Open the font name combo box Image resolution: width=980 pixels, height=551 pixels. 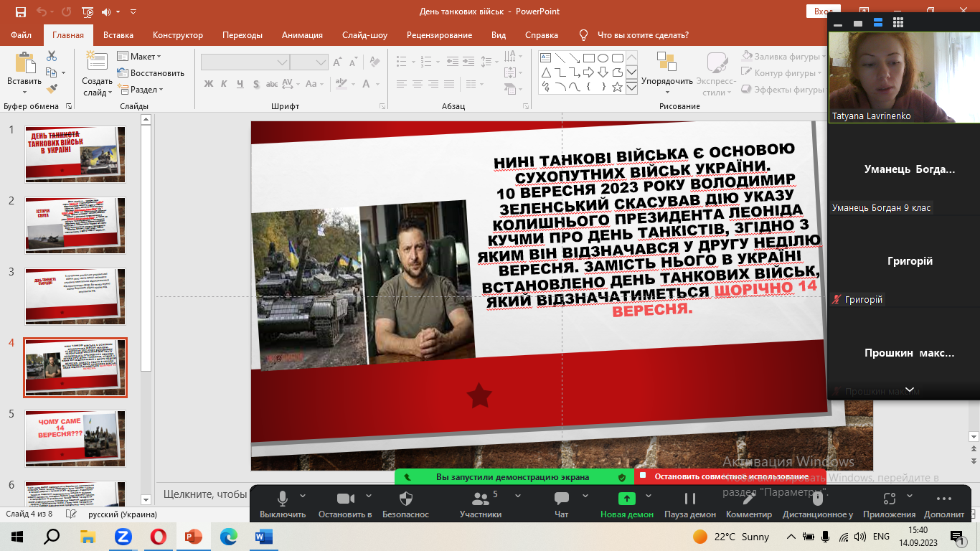pyautogui.click(x=245, y=62)
